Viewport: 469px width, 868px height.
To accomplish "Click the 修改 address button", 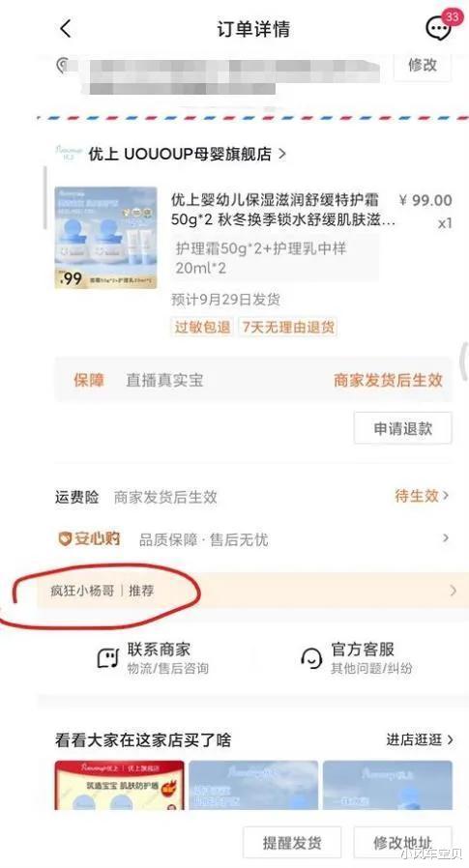I will (x=423, y=65).
